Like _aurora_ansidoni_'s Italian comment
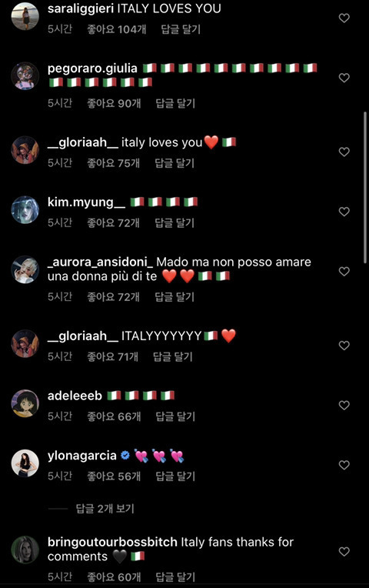Viewport: 369px width, 588px height. pos(344,271)
